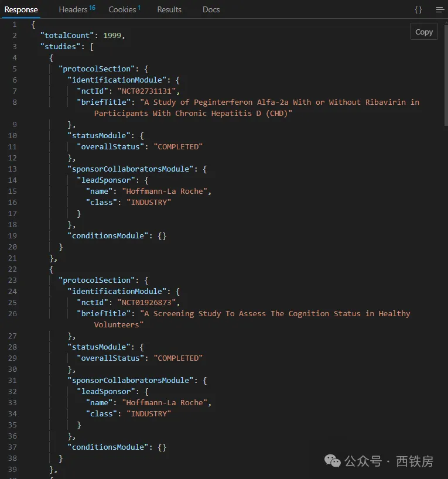The image size is (448, 479).
Task: Switch to the Results tab
Action: click(x=169, y=9)
